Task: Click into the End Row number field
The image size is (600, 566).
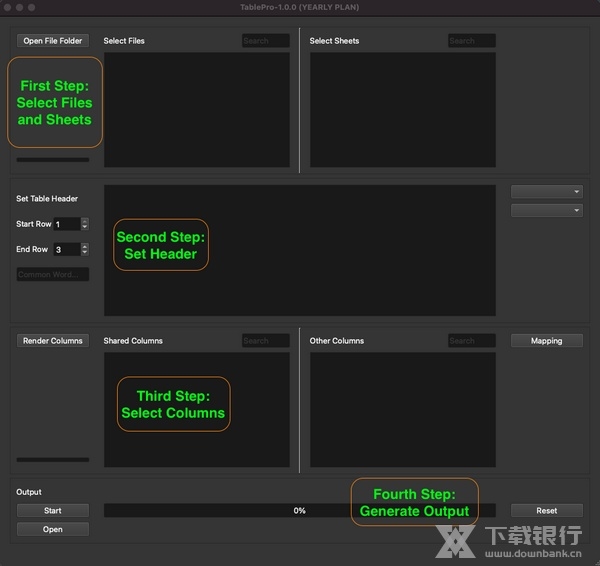Action: point(66,249)
